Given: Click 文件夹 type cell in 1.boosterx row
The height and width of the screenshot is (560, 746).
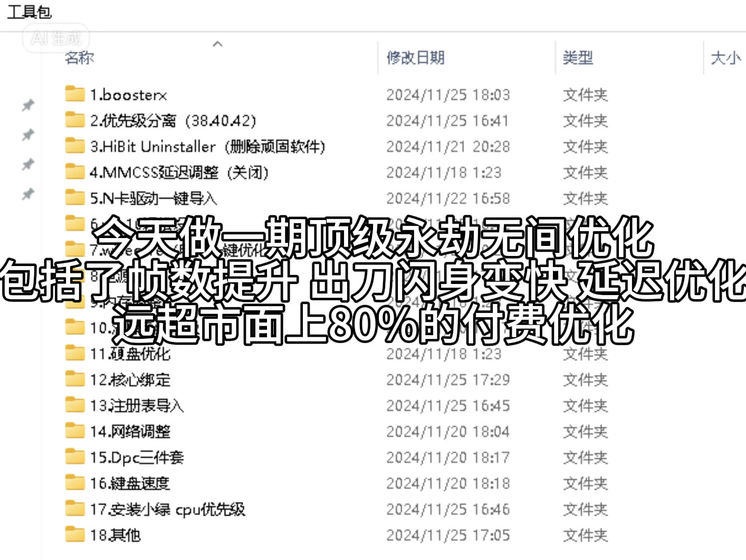Looking at the screenshot, I should 585,94.
